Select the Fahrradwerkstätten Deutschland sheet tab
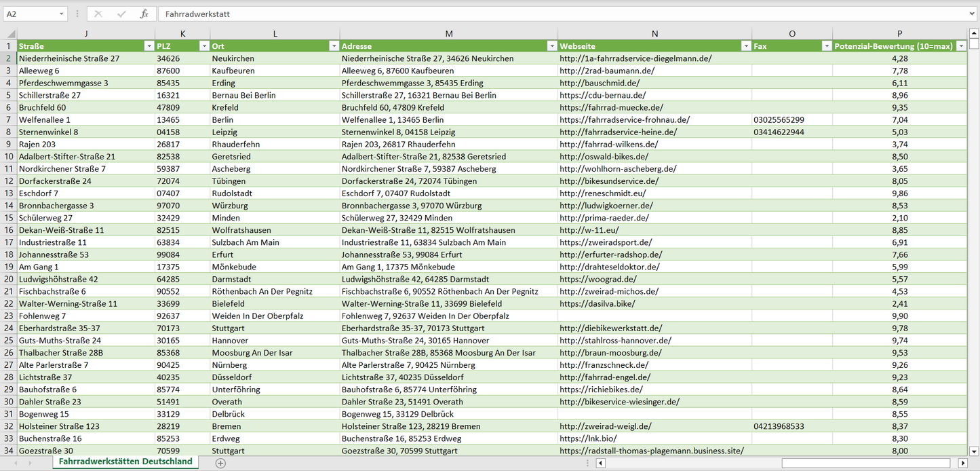This screenshot has width=980, height=471. point(125,461)
